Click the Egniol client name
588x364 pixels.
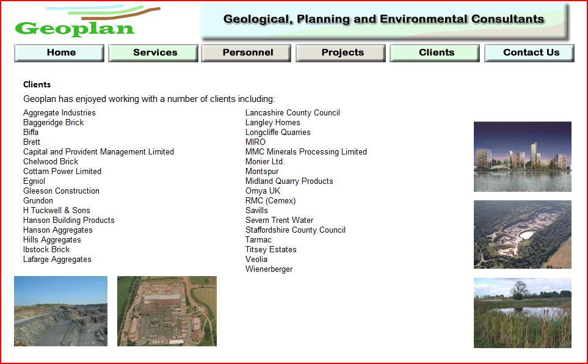coord(34,181)
